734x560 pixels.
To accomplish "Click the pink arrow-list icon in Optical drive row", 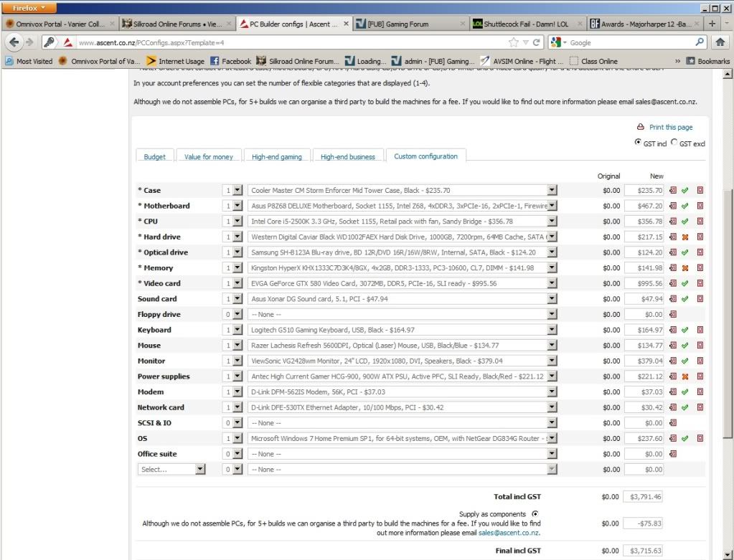I will (x=673, y=252).
